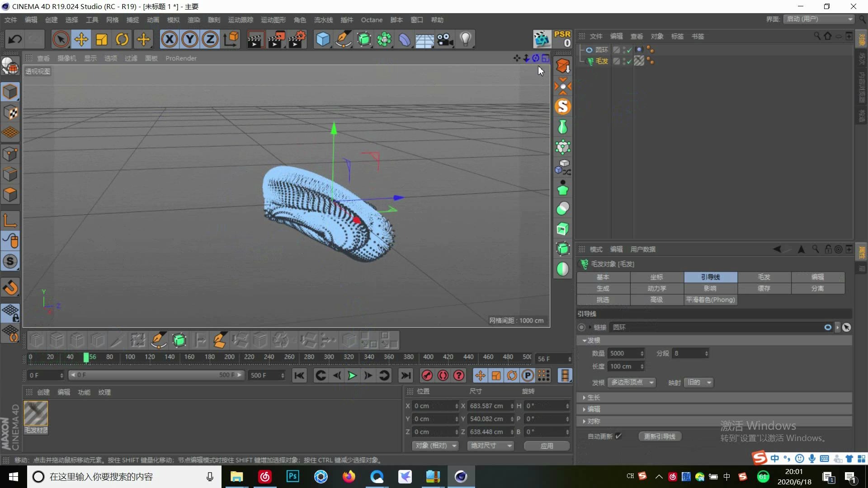Select the Rotate tool

(122, 39)
